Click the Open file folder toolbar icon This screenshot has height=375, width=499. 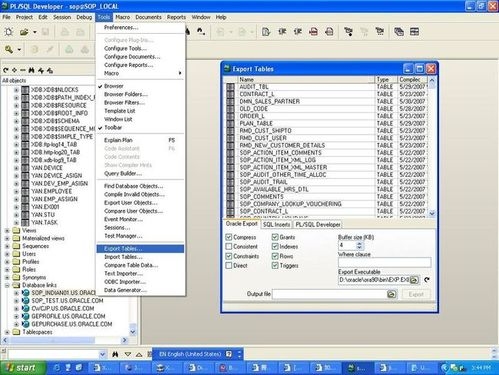point(24,32)
